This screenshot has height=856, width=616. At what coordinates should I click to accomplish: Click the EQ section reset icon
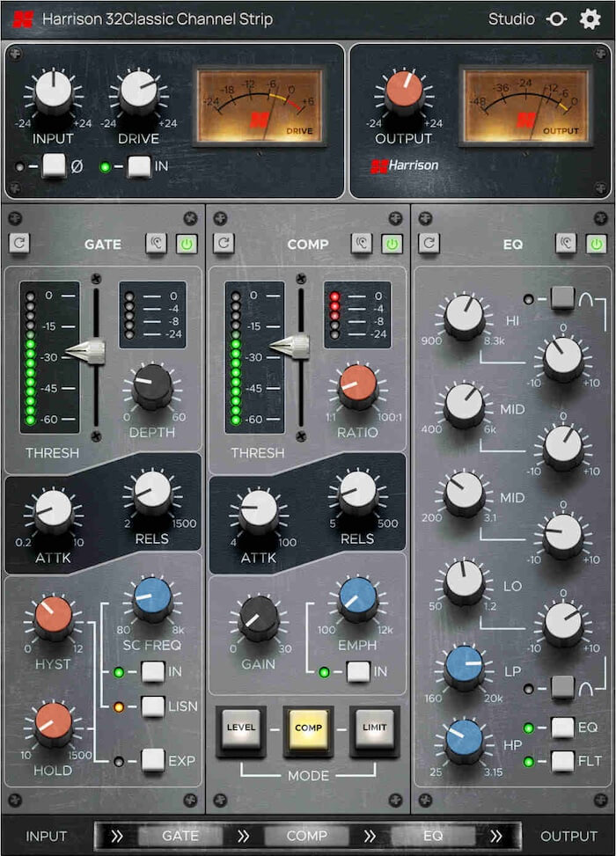click(x=429, y=243)
